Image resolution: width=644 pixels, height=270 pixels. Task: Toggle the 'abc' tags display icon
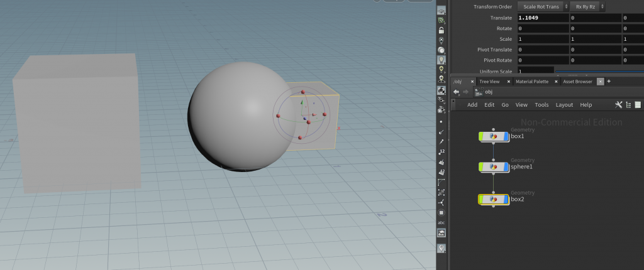coord(441,222)
